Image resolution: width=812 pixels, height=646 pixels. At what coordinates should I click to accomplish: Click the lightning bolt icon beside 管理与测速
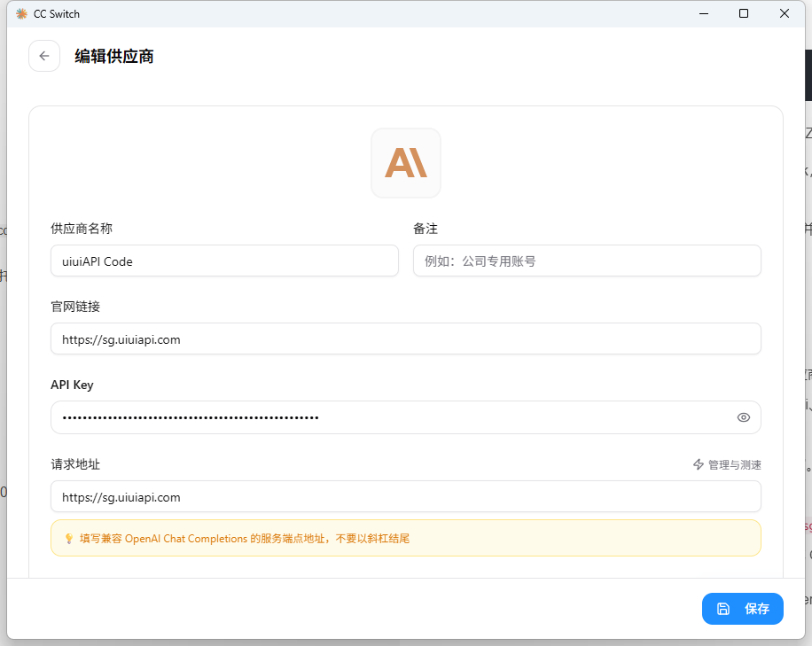pyautogui.click(x=698, y=463)
